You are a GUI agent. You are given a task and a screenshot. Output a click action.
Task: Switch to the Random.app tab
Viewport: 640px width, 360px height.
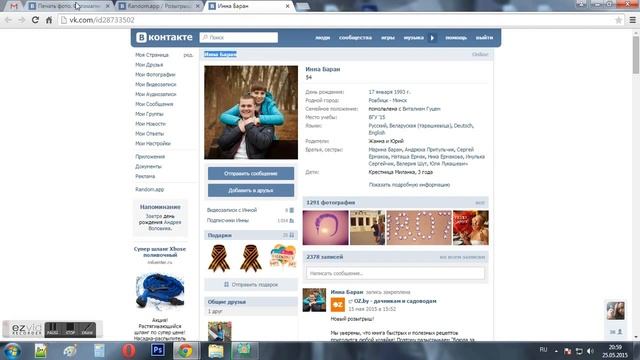click(160, 6)
